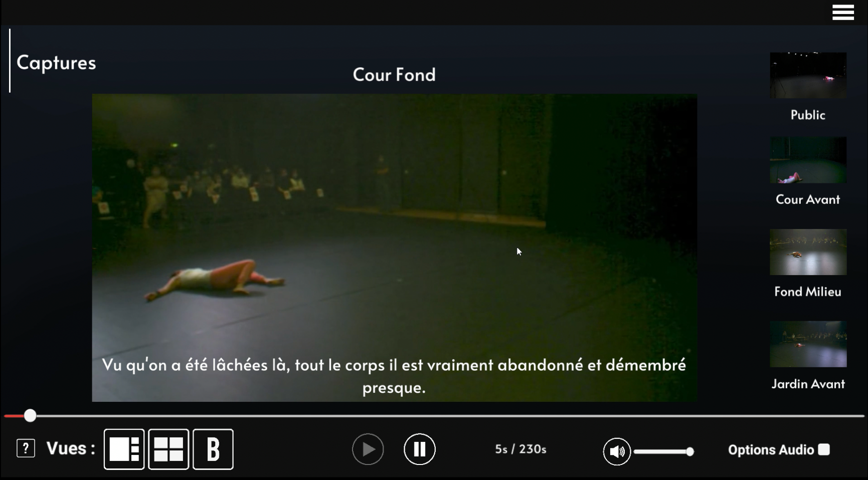Image resolution: width=868 pixels, height=480 pixels.
Task: Click the Public label text
Action: coord(808,115)
